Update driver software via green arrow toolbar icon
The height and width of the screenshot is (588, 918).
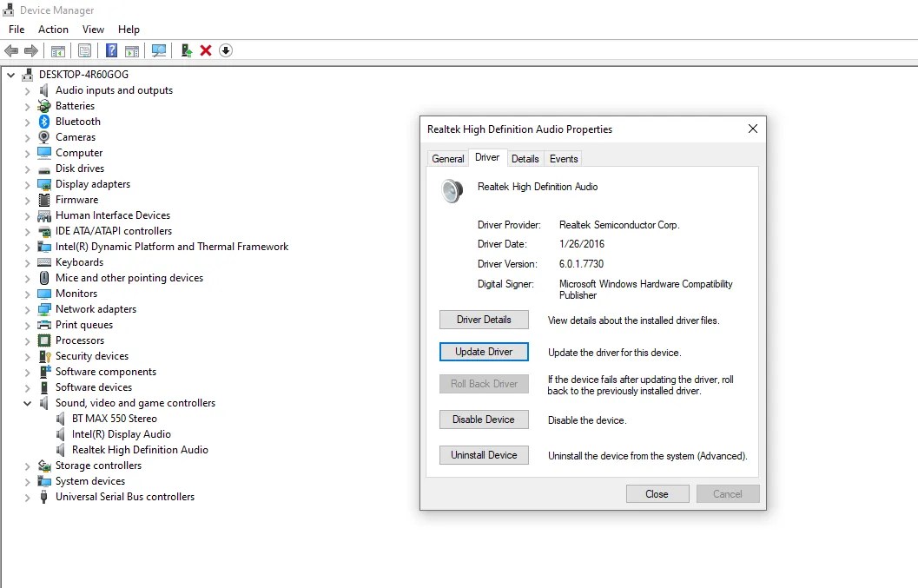[x=185, y=50]
